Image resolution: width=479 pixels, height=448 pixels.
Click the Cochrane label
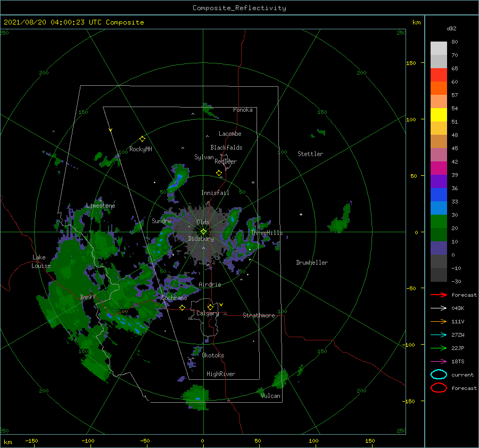(174, 298)
